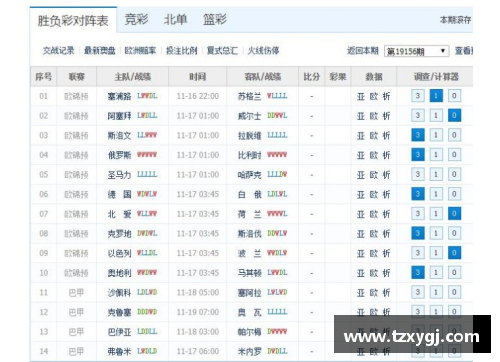
Task: Click away team 苏格兰 in row 01
Action: point(249,96)
